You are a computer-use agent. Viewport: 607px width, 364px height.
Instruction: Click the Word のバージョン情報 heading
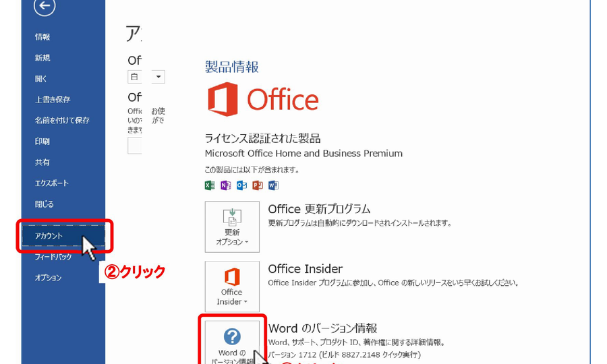tap(322, 328)
